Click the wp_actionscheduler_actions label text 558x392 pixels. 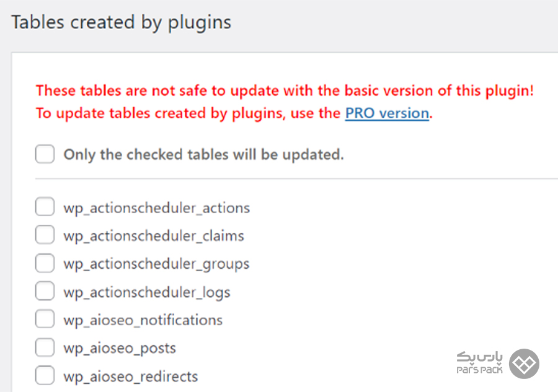157,208
